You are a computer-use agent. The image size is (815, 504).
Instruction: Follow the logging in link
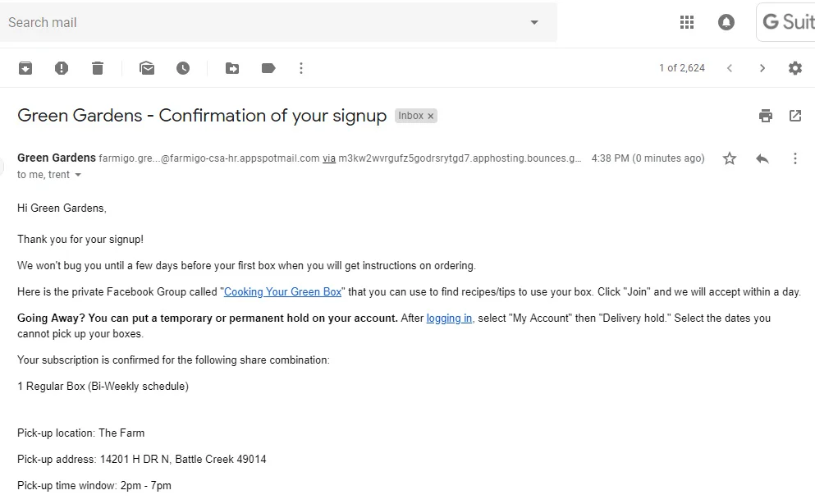449,318
